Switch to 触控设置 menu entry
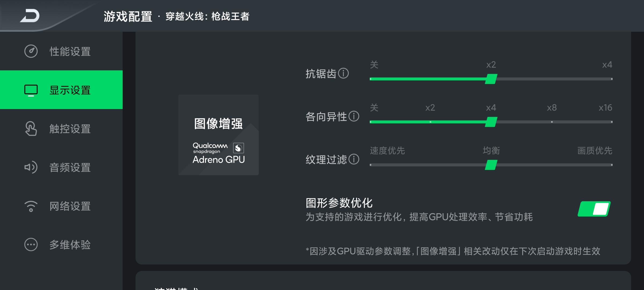Viewport: 644px width, 290px height. click(61, 129)
